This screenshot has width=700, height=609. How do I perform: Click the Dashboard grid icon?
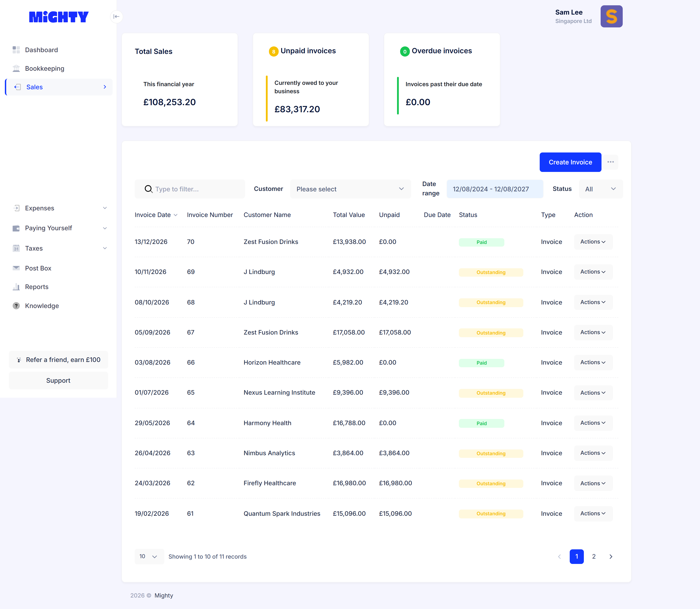[16, 50]
